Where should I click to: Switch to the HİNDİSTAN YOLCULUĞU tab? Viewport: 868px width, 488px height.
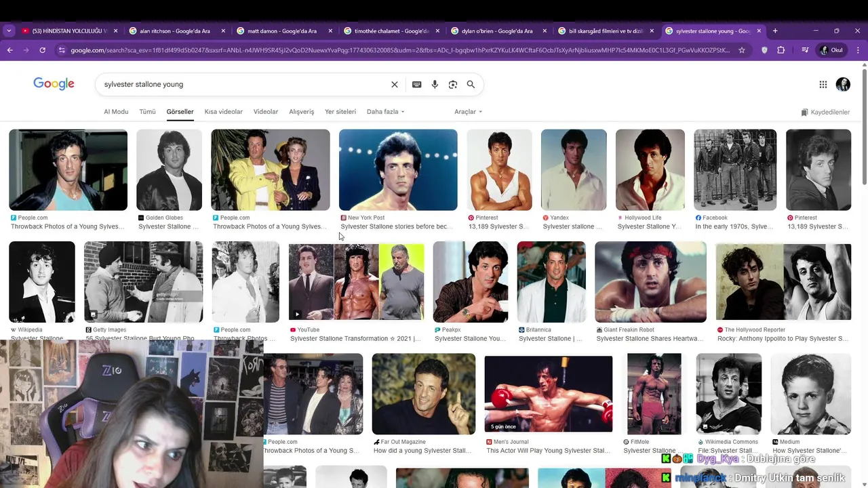(x=69, y=31)
